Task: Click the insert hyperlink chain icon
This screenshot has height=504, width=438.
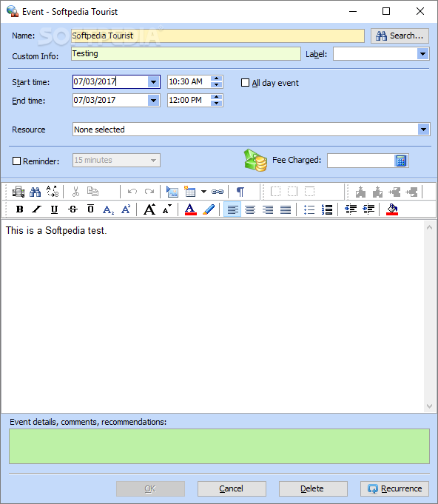Action: click(218, 192)
